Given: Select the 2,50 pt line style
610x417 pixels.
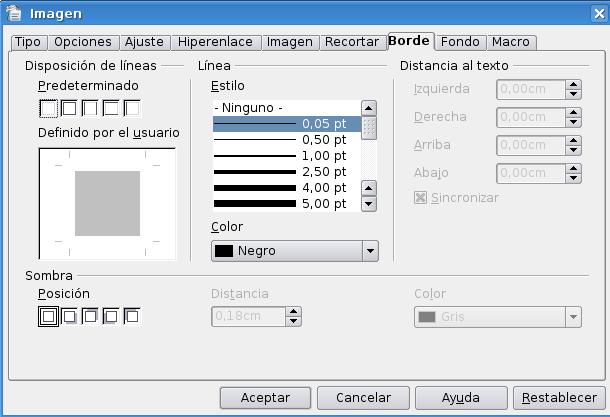Looking at the screenshot, I should pyautogui.click(x=285, y=172).
